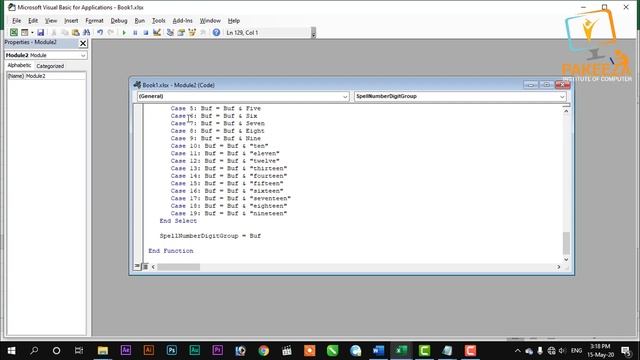Viewport: 640px width, 360px height.
Task: Click the Reset stop icon
Action: [146, 32]
